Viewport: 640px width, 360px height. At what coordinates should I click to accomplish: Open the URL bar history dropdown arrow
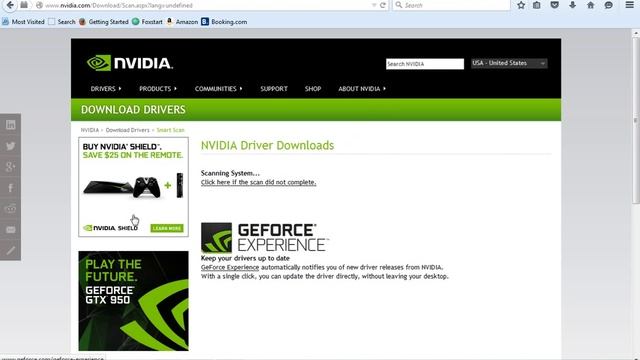coord(374,5)
